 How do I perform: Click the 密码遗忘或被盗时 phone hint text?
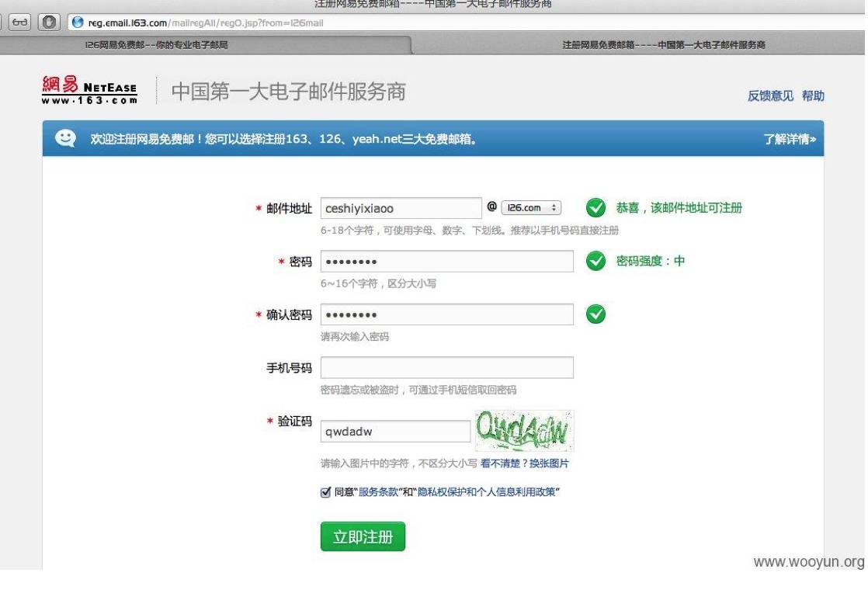(418, 390)
